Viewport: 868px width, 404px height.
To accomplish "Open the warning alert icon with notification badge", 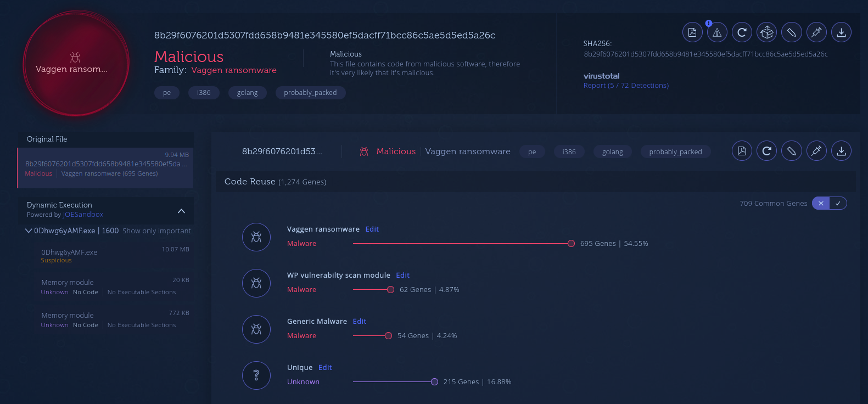I will [717, 32].
